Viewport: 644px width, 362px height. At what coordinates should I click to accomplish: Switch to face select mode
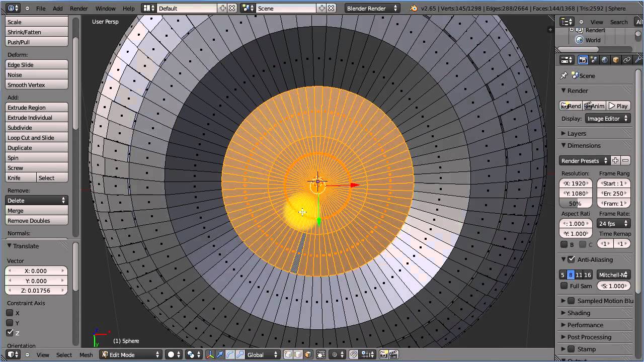308,354
